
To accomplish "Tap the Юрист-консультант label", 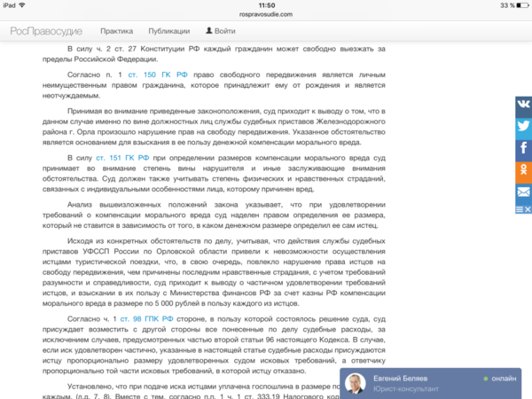I will tap(406, 389).
